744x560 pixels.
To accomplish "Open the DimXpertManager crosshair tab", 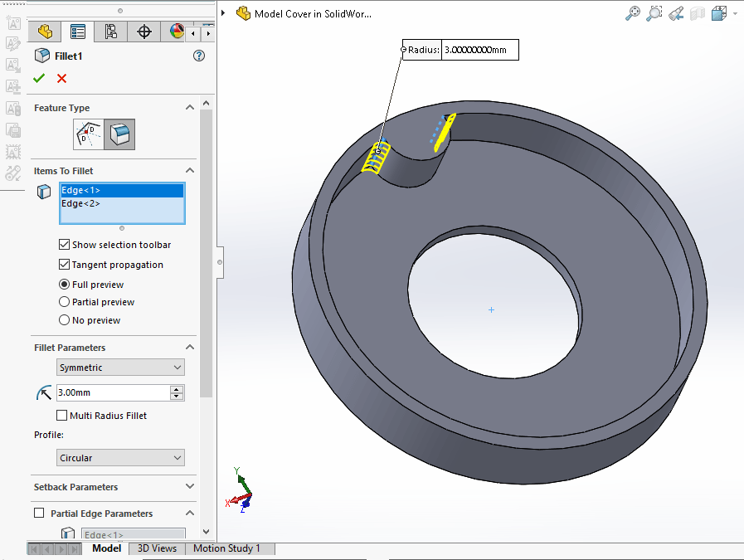I will (144, 32).
